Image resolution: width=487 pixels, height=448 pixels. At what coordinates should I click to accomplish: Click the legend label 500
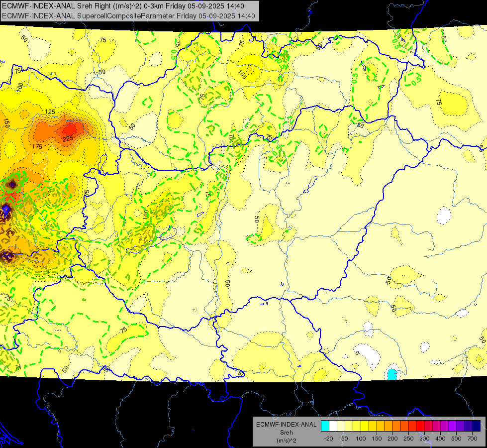pos(456,439)
